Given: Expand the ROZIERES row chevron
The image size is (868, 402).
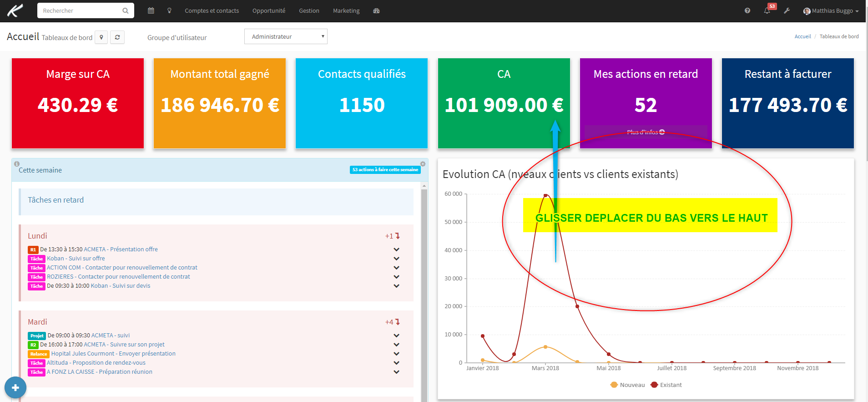Looking at the screenshot, I should 396,277.
